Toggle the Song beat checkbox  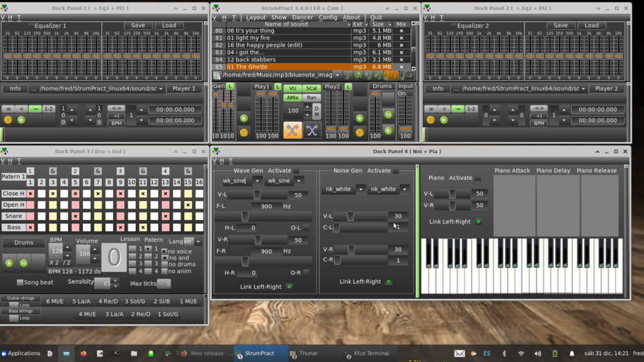click(20, 283)
